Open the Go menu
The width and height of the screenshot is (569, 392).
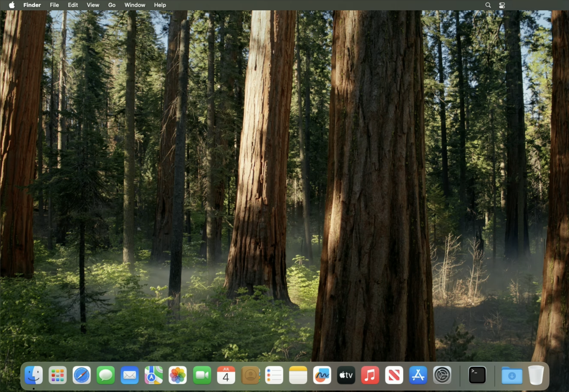[112, 5]
